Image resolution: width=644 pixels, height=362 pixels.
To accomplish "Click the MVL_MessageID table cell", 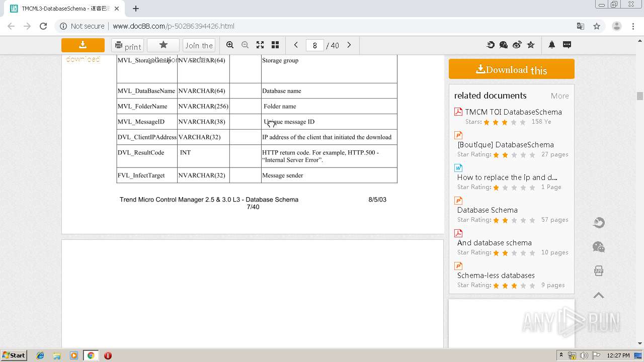I will [147, 122].
